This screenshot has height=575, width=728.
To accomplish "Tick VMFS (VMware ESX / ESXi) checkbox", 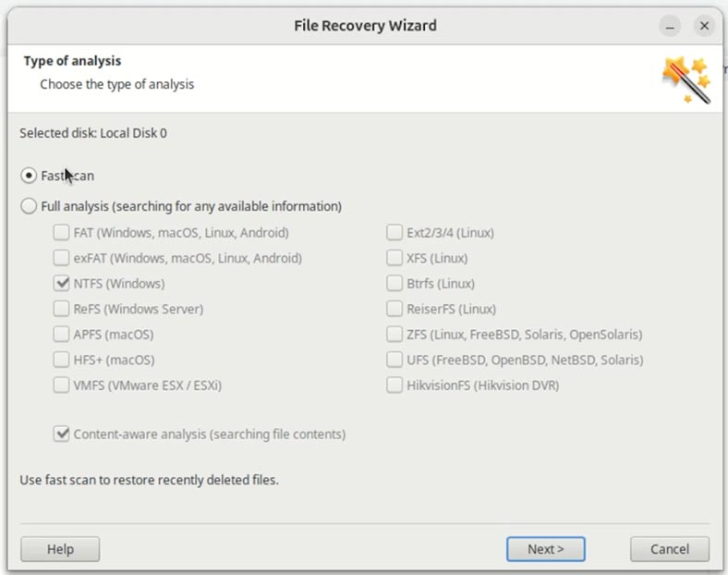I will coord(61,385).
